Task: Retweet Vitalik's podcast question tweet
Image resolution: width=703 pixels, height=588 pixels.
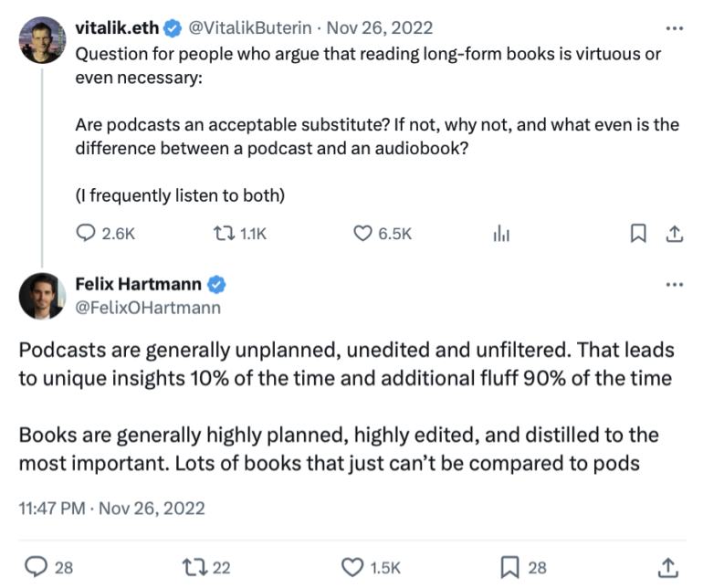Action: pyautogui.click(x=223, y=234)
